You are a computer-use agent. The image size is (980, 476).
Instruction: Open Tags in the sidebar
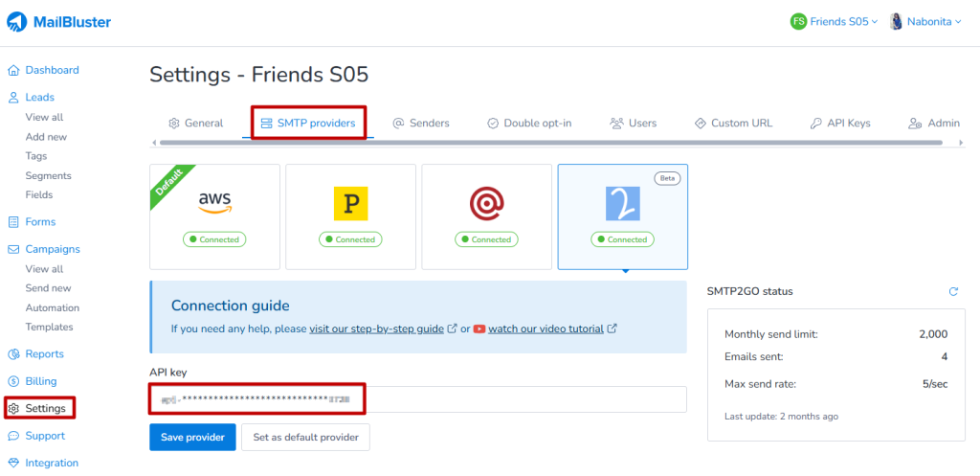36,156
